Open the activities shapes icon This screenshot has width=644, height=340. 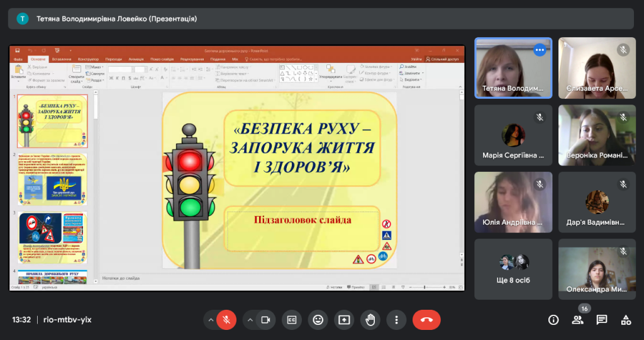626,320
